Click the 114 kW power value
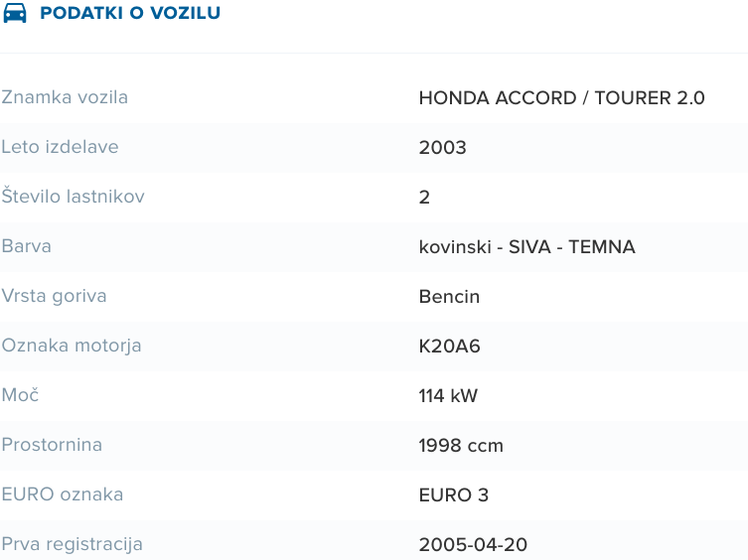The width and height of the screenshot is (748, 560). pos(448,395)
